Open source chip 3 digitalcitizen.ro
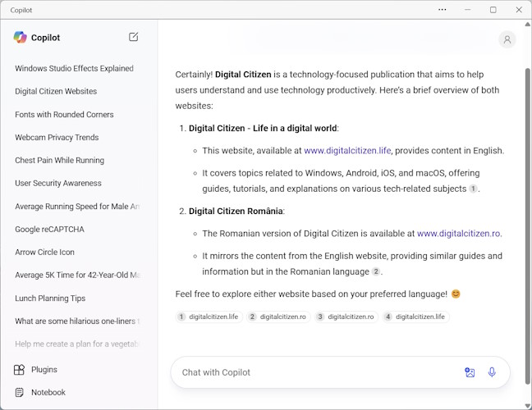Viewport: 532px width, 410px height. point(346,317)
